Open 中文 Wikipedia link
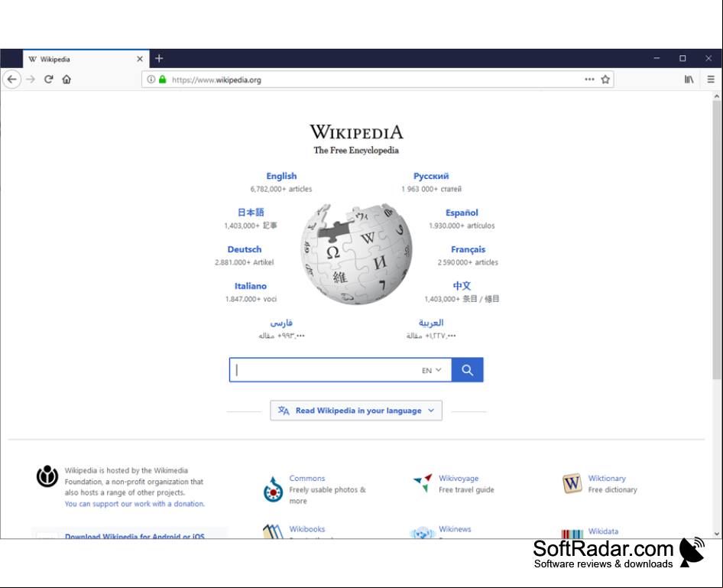Image resolution: width=723 pixels, height=588 pixels. (462, 286)
